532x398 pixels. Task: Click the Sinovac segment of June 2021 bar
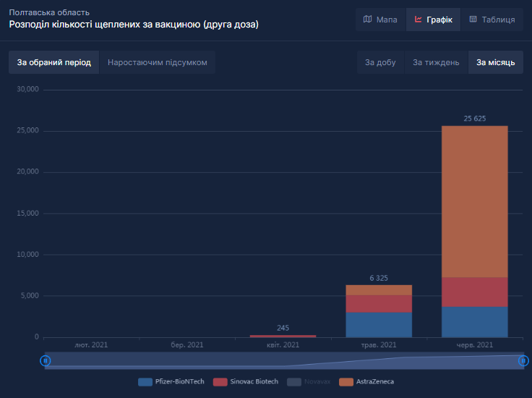click(474, 292)
